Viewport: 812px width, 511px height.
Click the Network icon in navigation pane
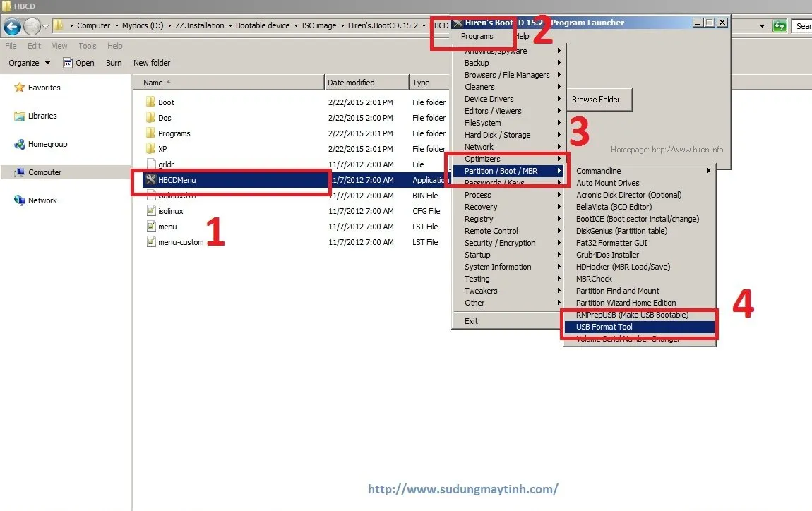19,200
